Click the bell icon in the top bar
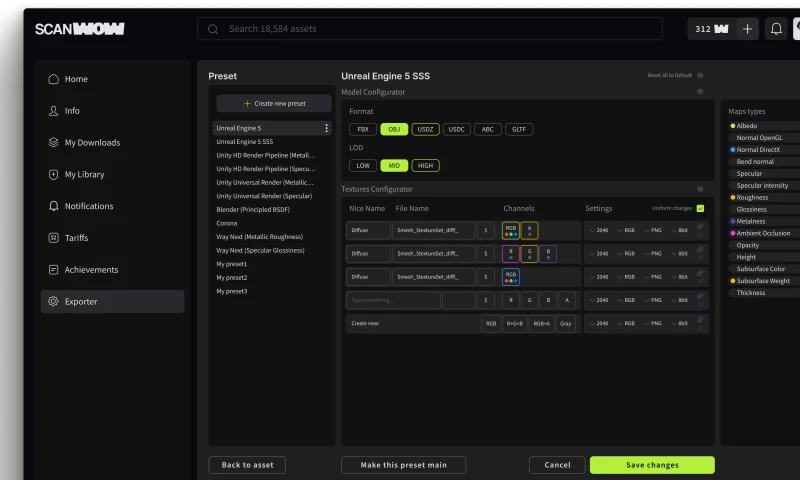This screenshot has height=480, width=800. click(x=776, y=29)
